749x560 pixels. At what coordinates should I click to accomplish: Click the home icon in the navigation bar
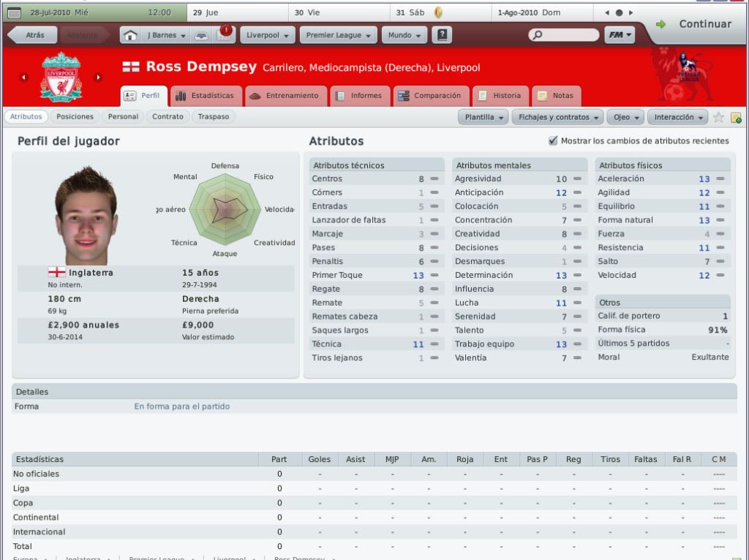coord(130,35)
